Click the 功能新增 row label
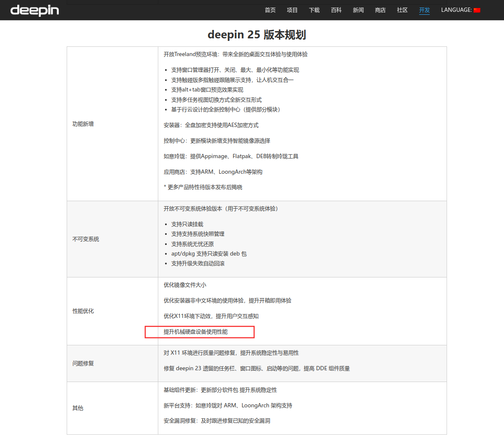 coord(83,124)
